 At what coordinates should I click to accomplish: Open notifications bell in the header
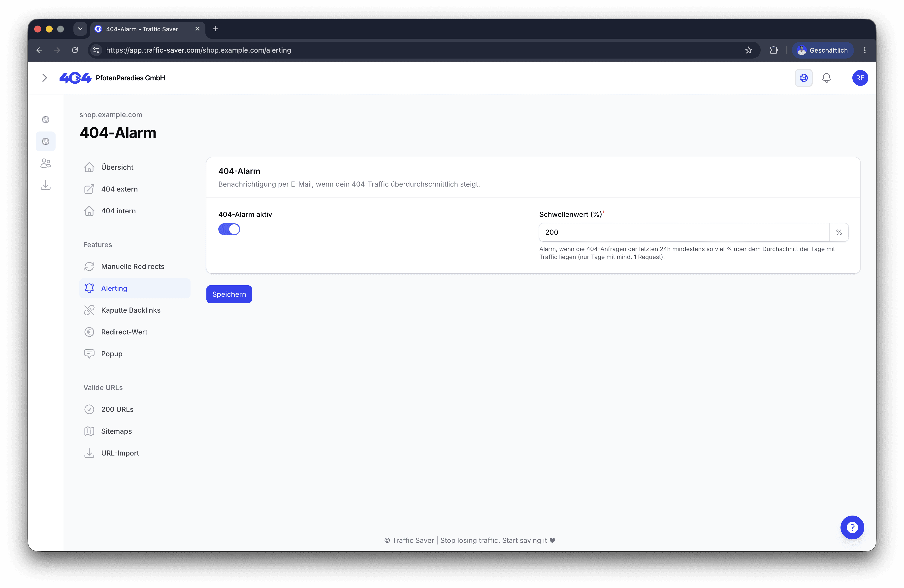[826, 78]
